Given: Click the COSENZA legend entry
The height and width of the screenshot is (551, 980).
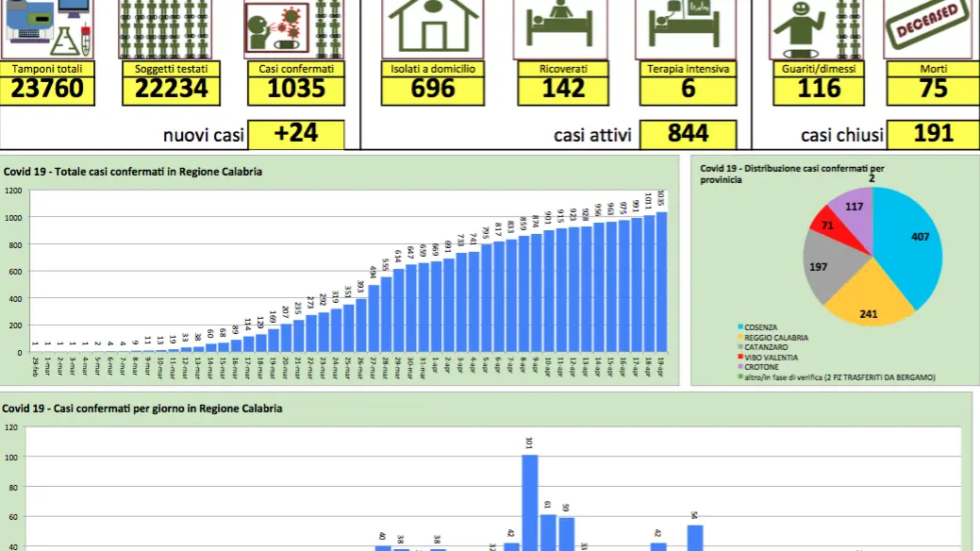Looking at the screenshot, I should coord(757,327).
